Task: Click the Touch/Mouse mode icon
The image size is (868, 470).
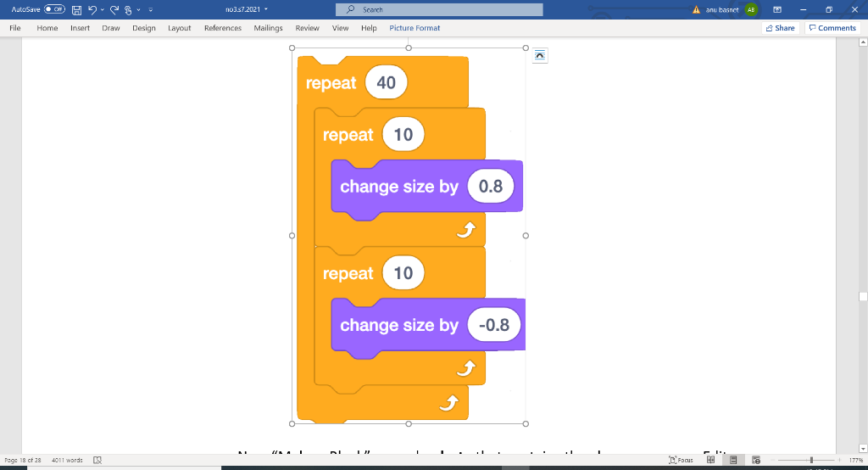Action: 128,10
